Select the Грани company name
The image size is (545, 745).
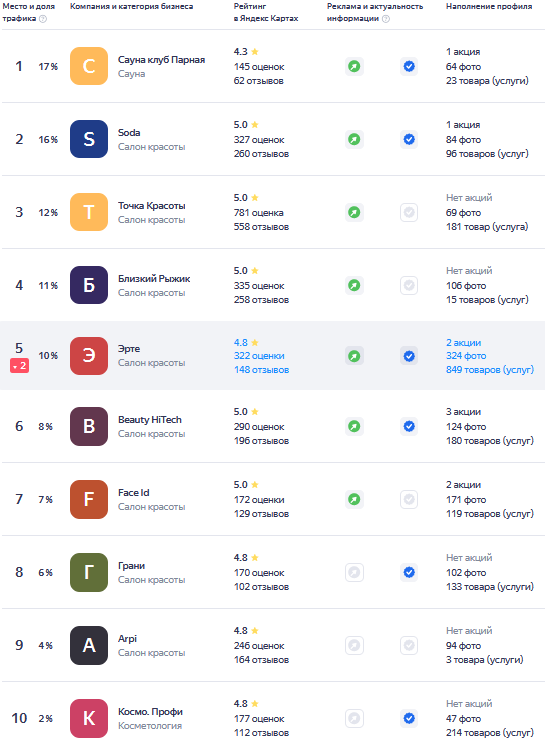[132, 566]
